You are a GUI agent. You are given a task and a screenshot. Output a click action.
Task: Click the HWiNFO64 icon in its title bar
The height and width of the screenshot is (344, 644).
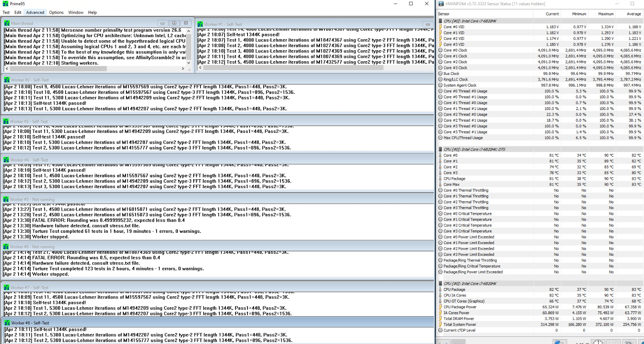pyautogui.click(x=441, y=4)
